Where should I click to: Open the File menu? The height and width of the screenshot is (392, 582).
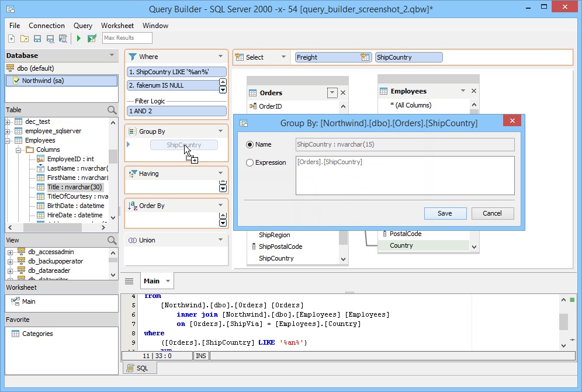15,26
